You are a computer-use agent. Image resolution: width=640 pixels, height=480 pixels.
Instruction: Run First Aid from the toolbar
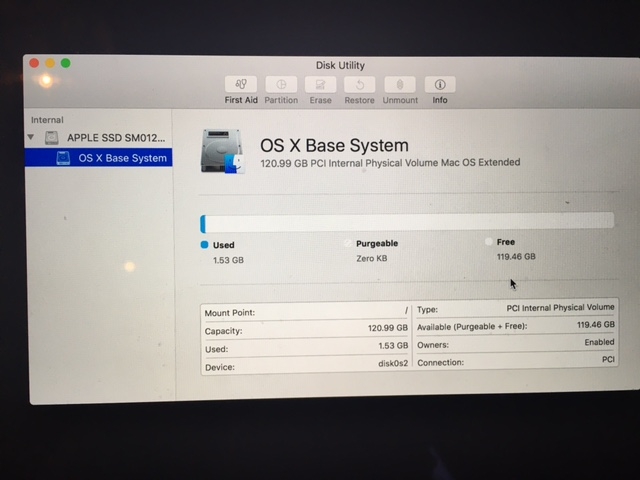(x=241, y=84)
